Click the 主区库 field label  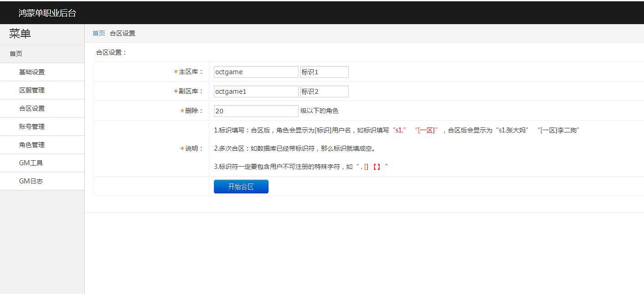click(191, 72)
